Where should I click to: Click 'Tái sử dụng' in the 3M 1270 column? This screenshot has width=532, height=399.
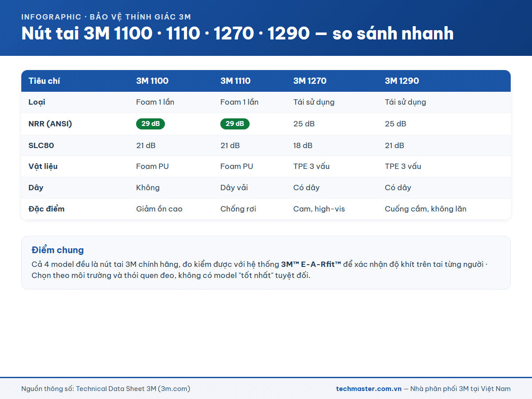[x=314, y=102]
